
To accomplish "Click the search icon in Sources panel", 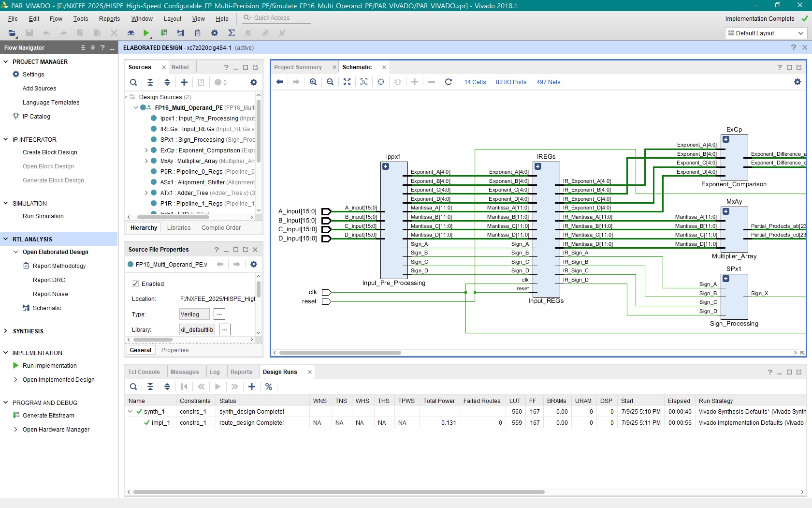I will click(133, 82).
